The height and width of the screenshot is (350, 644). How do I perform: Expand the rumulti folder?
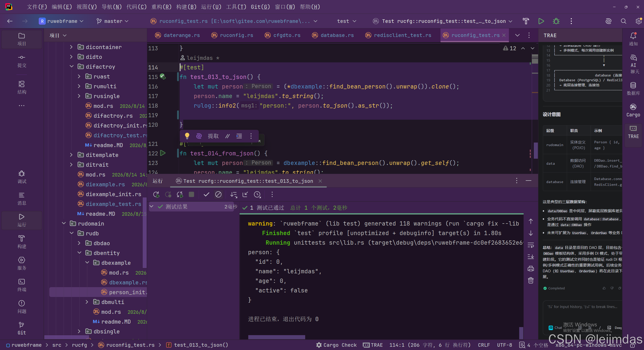click(79, 86)
